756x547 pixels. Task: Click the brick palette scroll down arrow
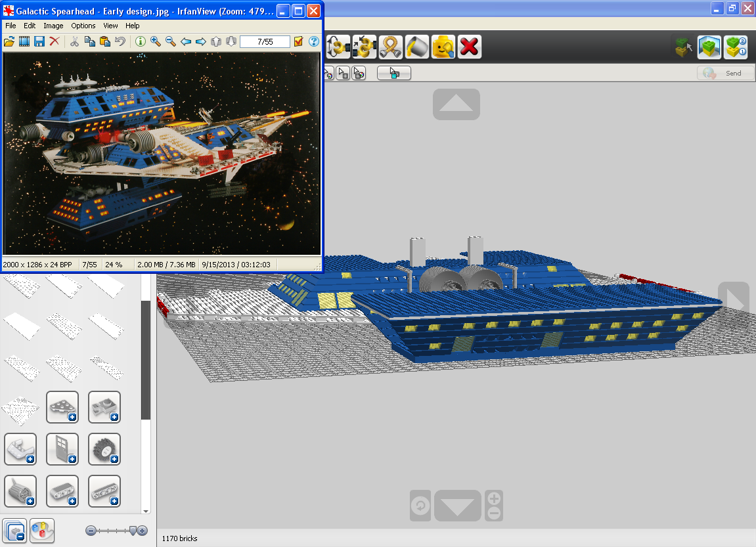(x=146, y=511)
